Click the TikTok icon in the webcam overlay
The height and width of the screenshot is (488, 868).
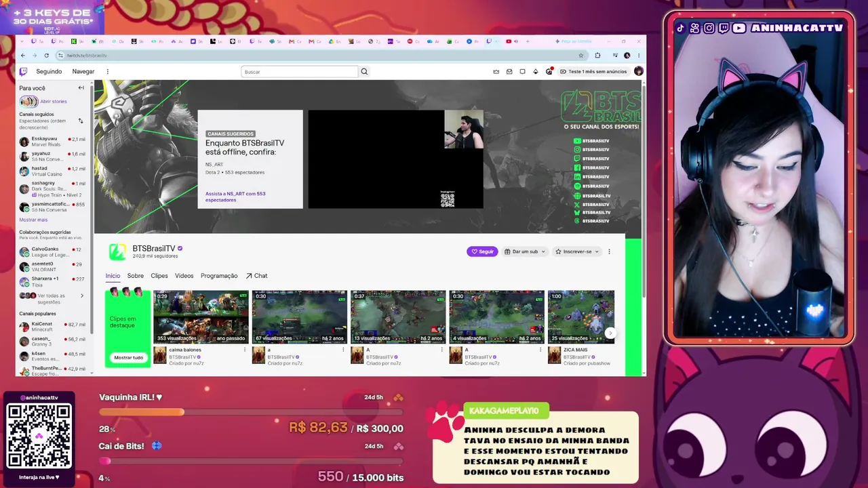coord(680,28)
